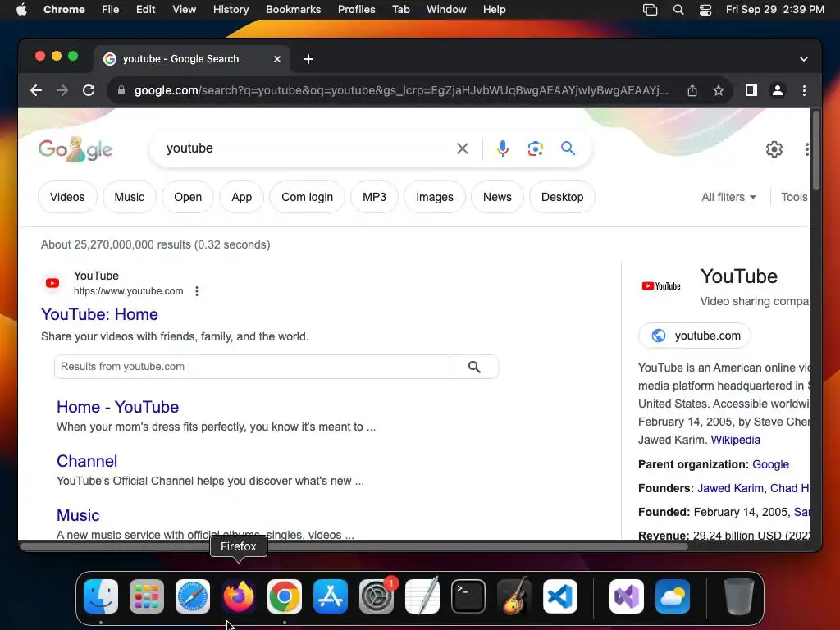Open the Chrome three-dot menu
840x630 pixels.
[x=804, y=90]
